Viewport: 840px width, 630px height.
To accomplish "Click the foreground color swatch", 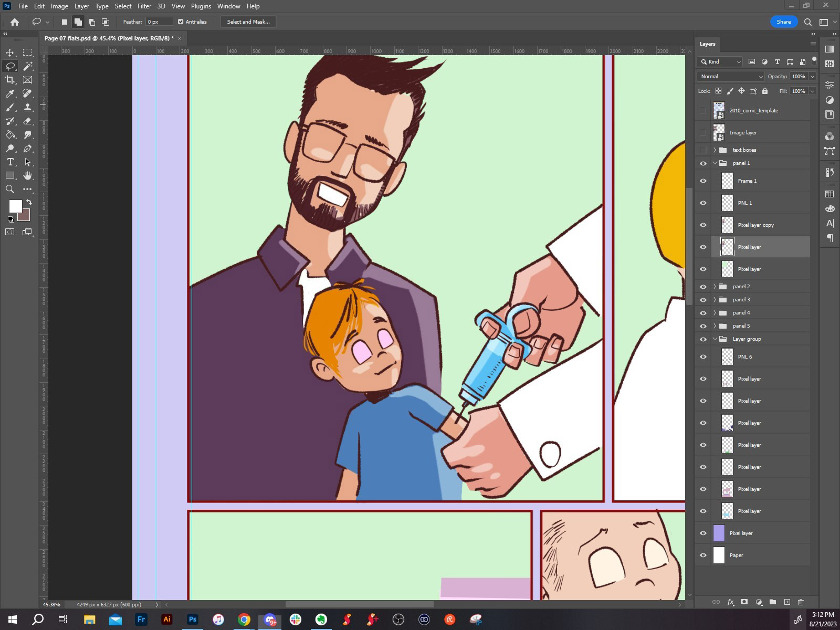I will [x=15, y=205].
